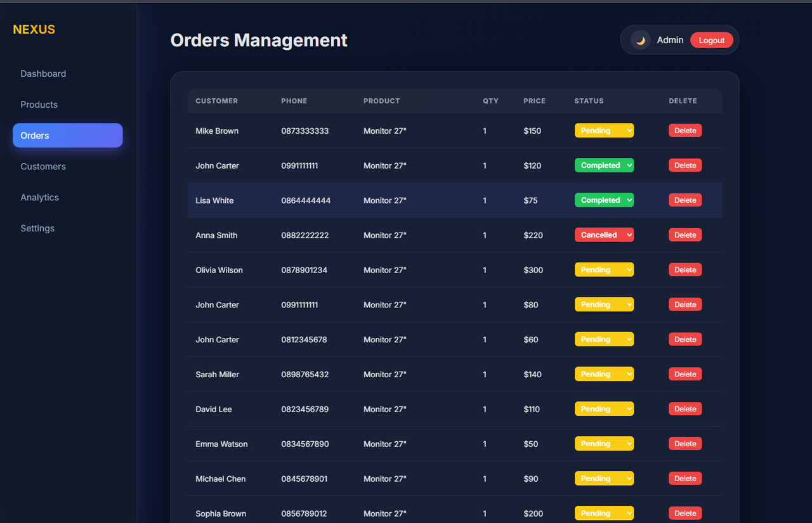
Task: Delete Olivia Wilson's $300 order
Action: pos(685,270)
